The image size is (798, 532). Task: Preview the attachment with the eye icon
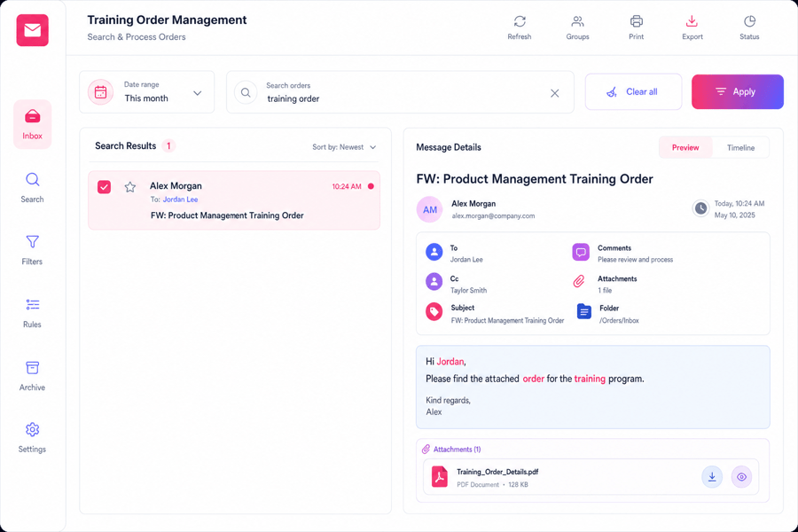point(741,477)
